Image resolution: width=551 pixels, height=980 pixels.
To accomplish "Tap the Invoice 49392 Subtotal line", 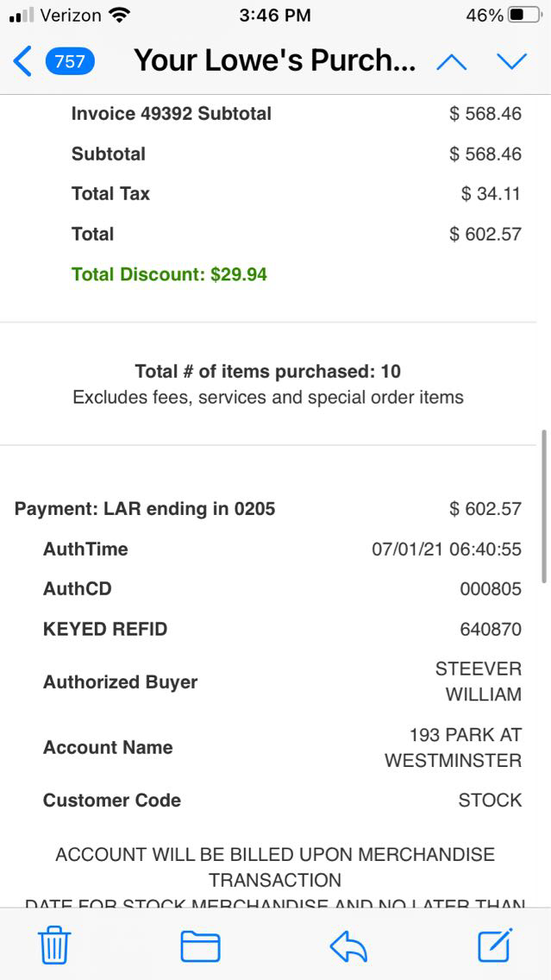I will tap(171, 114).
